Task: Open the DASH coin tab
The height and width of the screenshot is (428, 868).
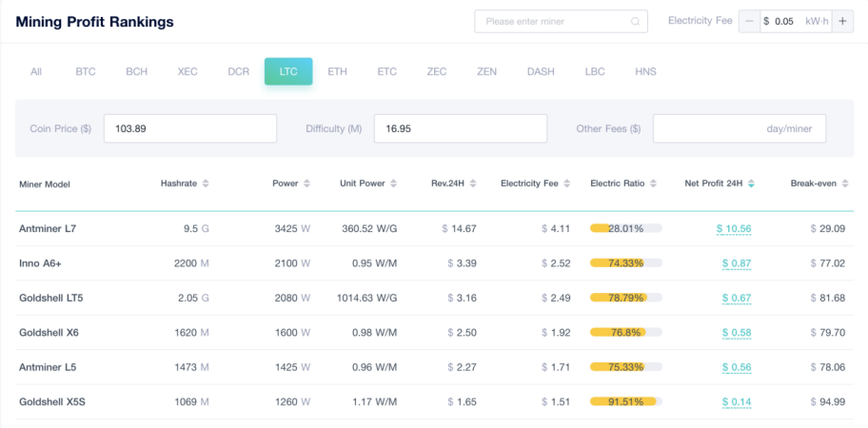Action: point(541,71)
